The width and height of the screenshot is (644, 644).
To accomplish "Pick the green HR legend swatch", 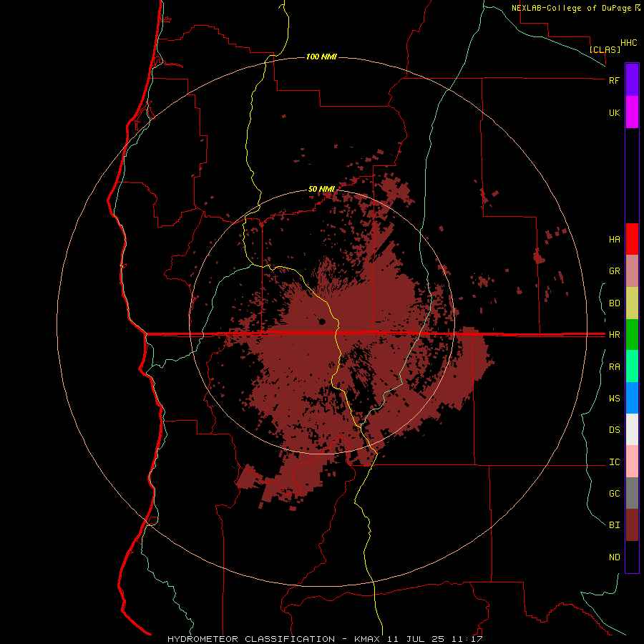I will pyautogui.click(x=632, y=334).
